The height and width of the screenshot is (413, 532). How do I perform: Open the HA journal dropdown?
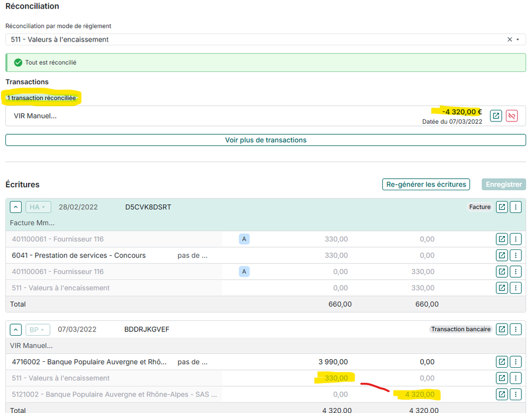(38, 207)
